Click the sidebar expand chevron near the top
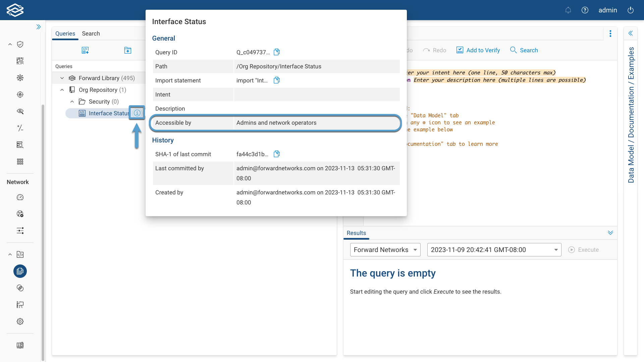644x362 pixels. 38,26
